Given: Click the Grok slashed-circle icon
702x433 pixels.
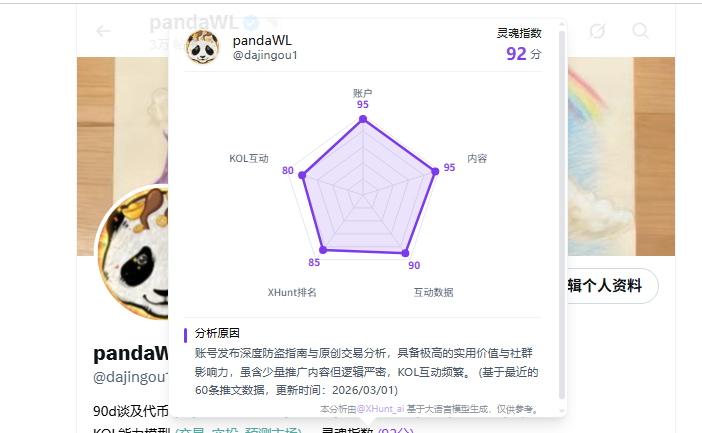Looking at the screenshot, I should point(597,31).
